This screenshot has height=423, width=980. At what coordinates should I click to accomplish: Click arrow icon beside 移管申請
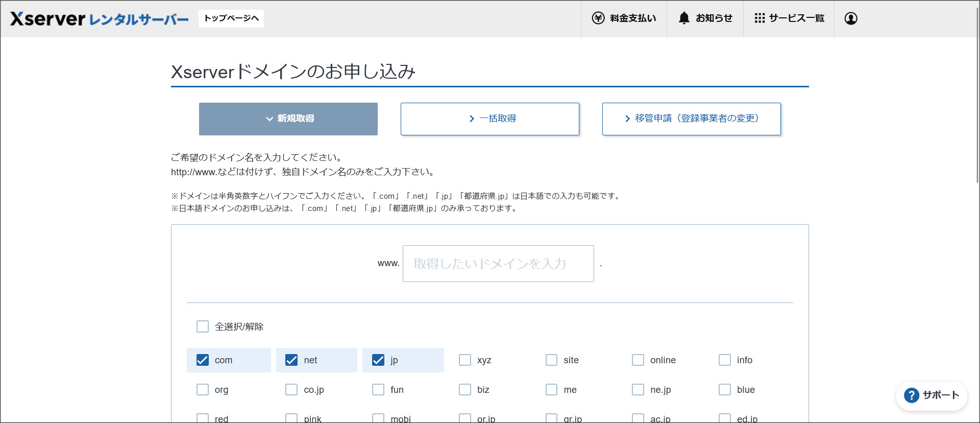(x=627, y=119)
